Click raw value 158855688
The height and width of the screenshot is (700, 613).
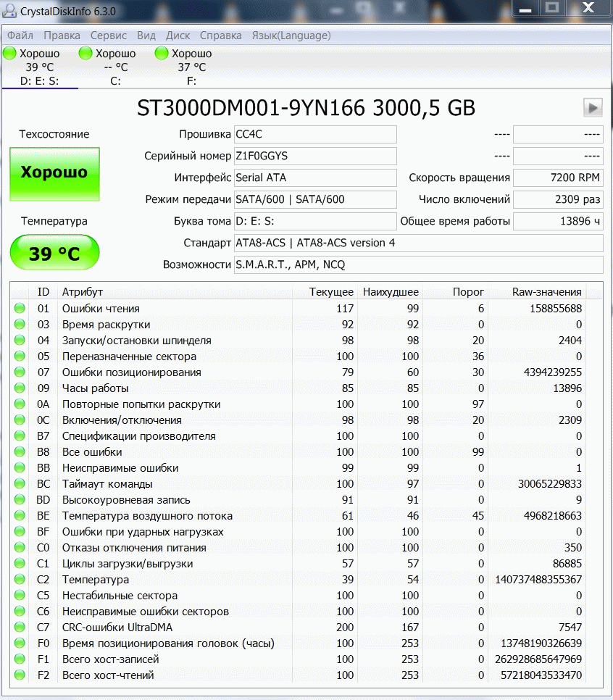[556, 309]
